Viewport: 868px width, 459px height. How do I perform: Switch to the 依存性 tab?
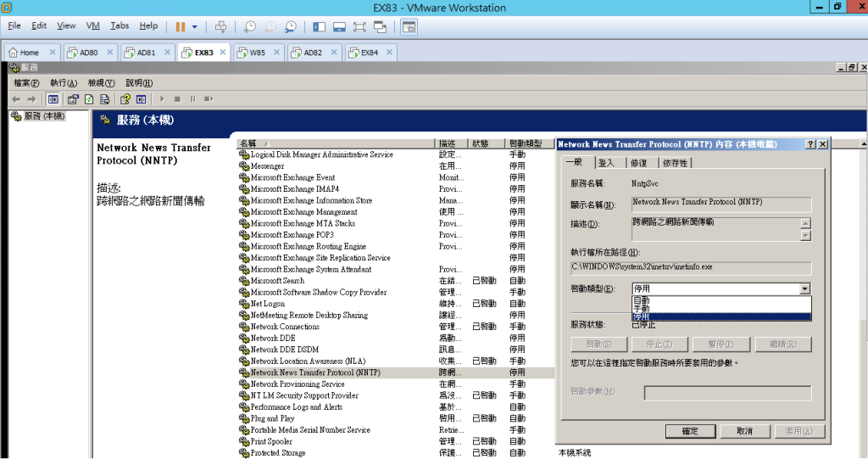pos(675,163)
